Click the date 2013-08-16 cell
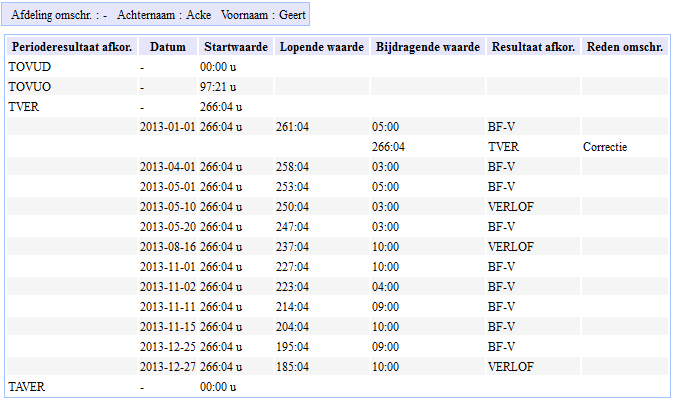Viewport: 676px width, 407px height. coord(168,247)
